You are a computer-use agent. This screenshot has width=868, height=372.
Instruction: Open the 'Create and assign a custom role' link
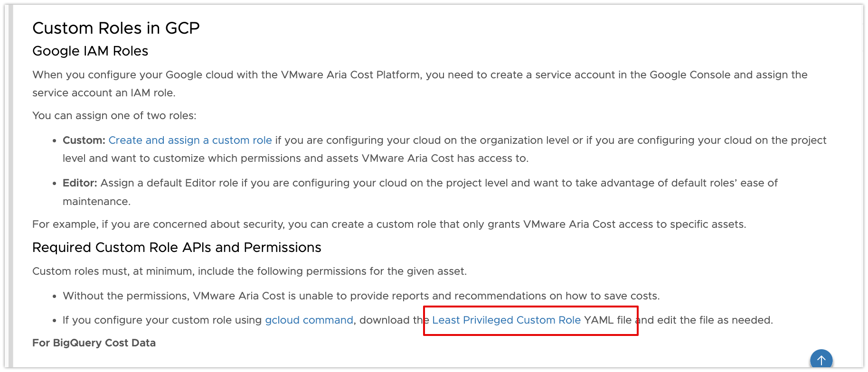tap(190, 140)
